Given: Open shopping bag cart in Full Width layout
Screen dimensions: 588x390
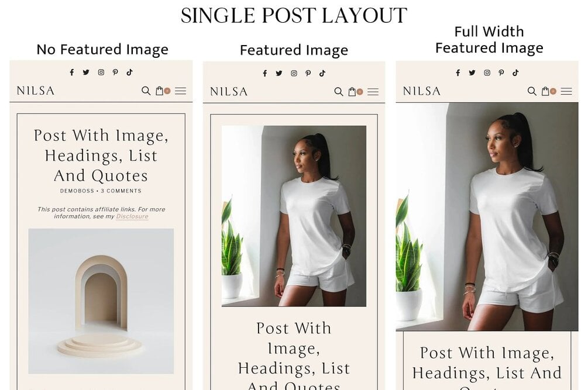Looking at the screenshot, I should [x=545, y=91].
